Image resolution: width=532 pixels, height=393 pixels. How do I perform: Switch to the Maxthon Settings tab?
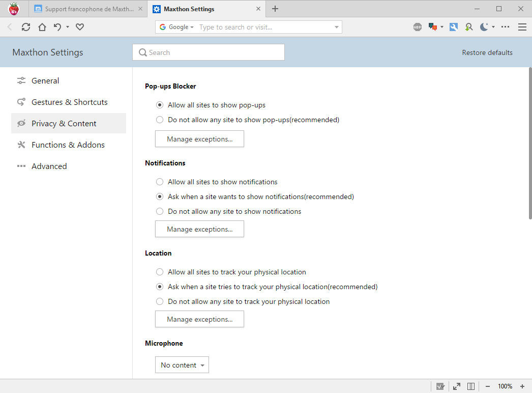(x=206, y=9)
